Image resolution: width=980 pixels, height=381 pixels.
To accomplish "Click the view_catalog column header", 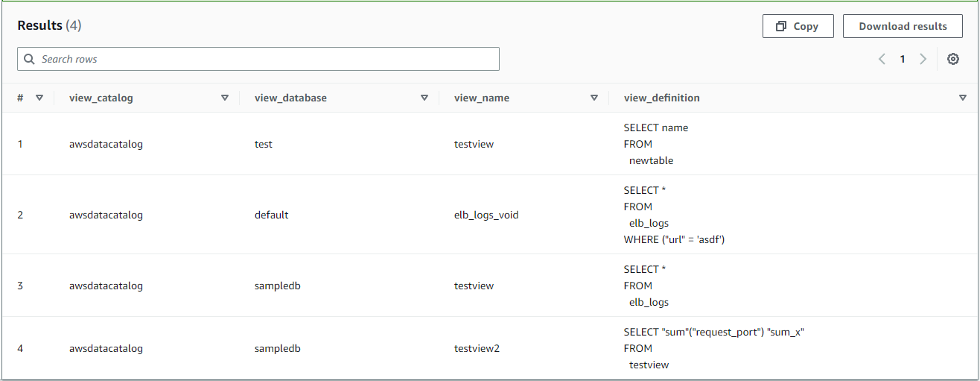I will (101, 98).
